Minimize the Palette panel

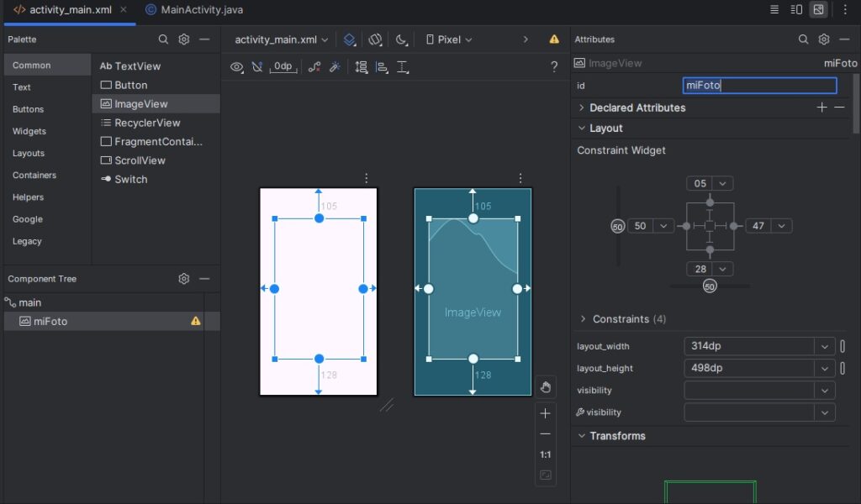coord(204,39)
